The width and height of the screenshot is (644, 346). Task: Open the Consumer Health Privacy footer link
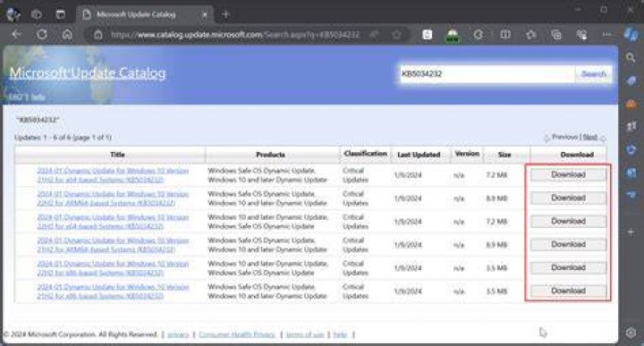click(237, 335)
